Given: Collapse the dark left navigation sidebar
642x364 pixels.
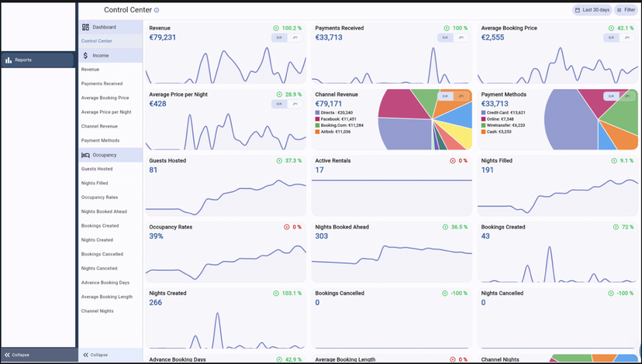Looking at the screenshot, I should click(x=17, y=355).
